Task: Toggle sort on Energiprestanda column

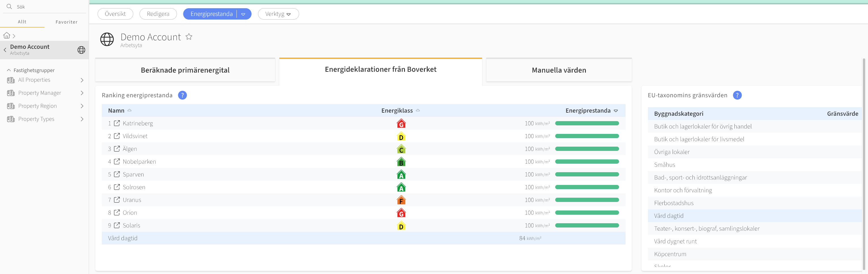Action: pyautogui.click(x=616, y=111)
